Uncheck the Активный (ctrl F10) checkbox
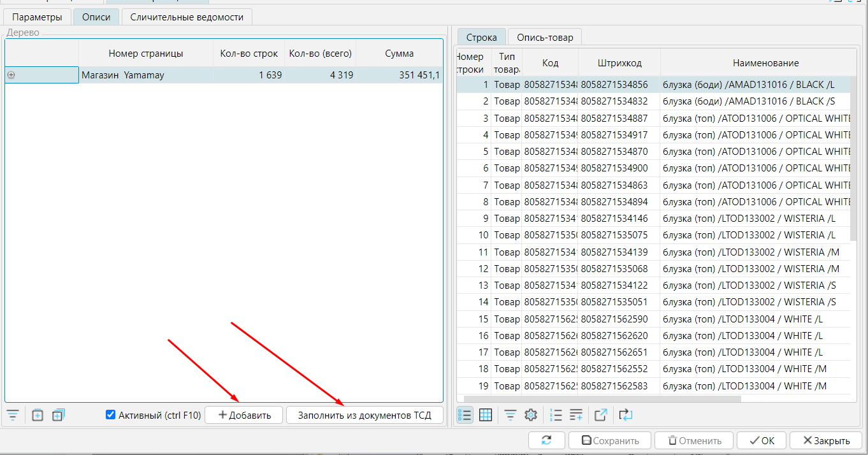This screenshot has height=455, width=868. (x=111, y=415)
